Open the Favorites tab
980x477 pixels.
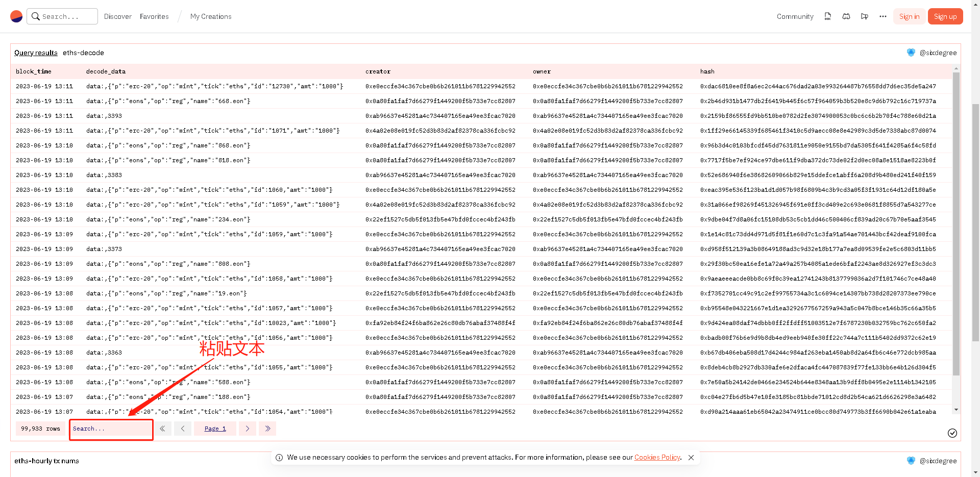(154, 16)
